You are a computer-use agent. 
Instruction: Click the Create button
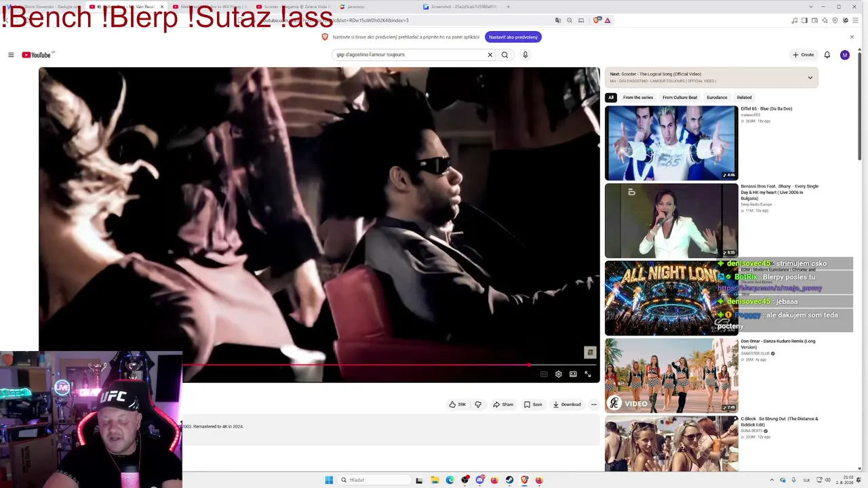(x=804, y=55)
